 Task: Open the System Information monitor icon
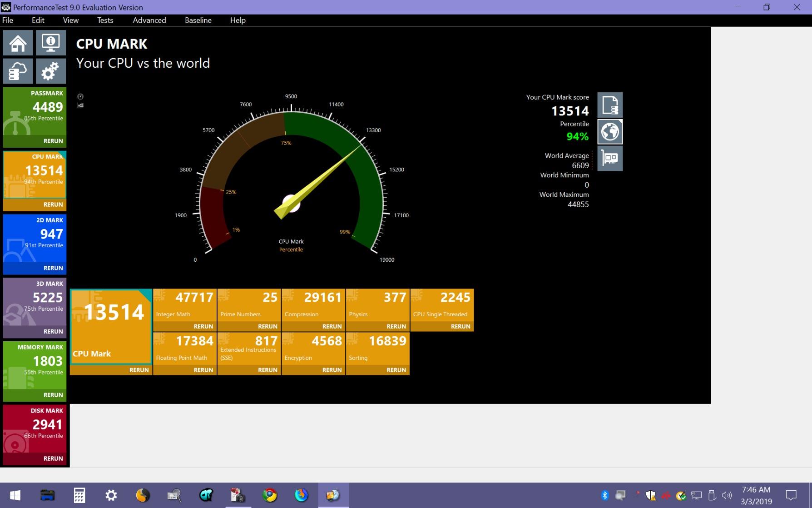51,43
